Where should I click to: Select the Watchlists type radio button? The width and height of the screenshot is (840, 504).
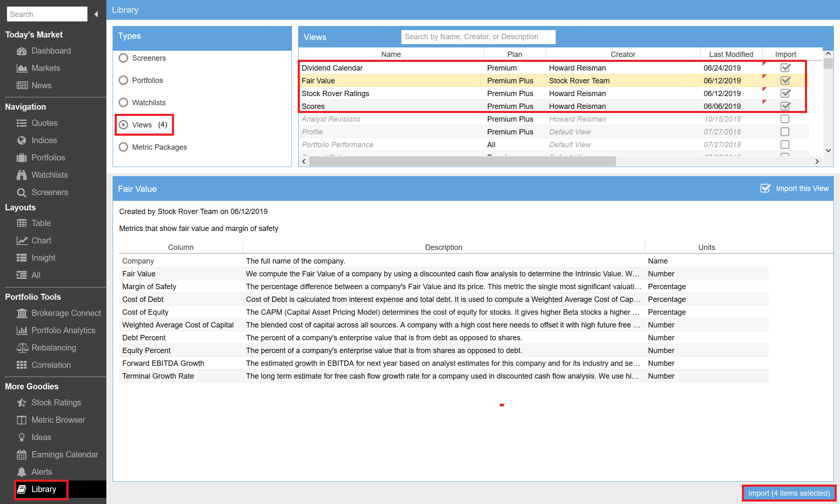[123, 103]
